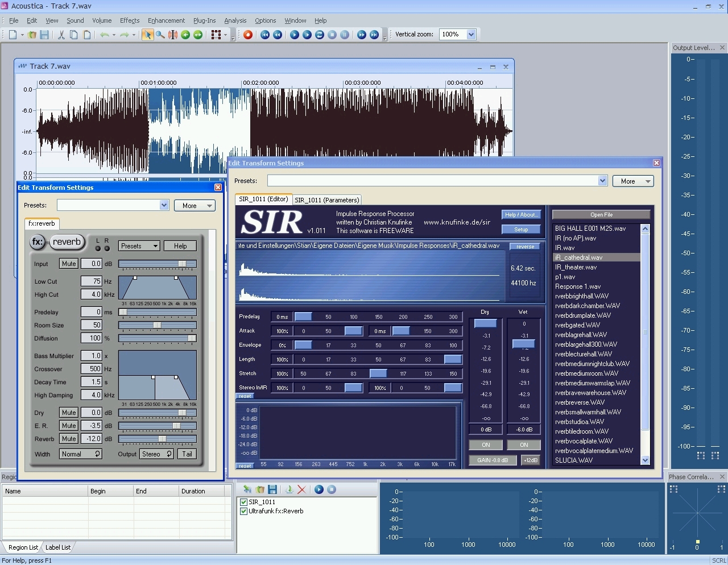Click the www.knufinke.de/sir link
Image resolution: width=728 pixels, height=565 pixels.
[x=457, y=222]
